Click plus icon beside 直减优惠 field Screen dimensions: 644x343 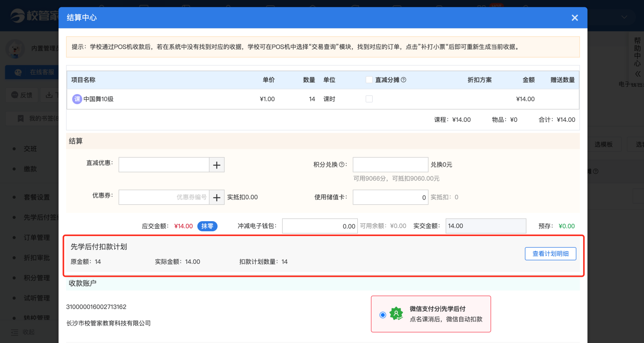pyautogui.click(x=217, y=165)
